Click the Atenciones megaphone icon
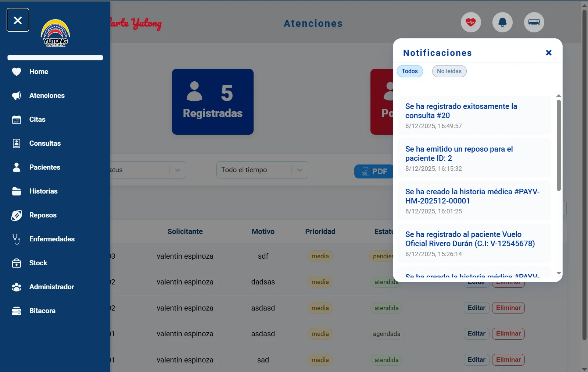This screenshot has width=588, height=372. click(x=17, y=96)
